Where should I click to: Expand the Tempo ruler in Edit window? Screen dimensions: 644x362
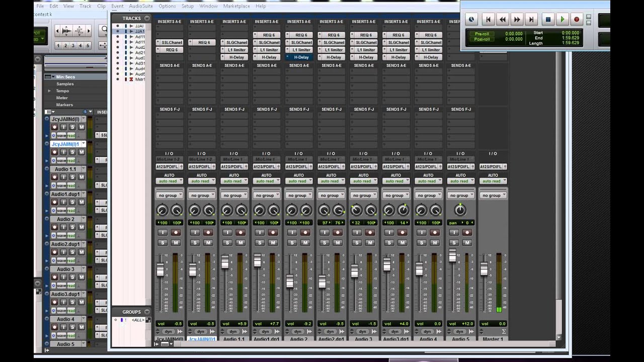[x=49, y=91]
